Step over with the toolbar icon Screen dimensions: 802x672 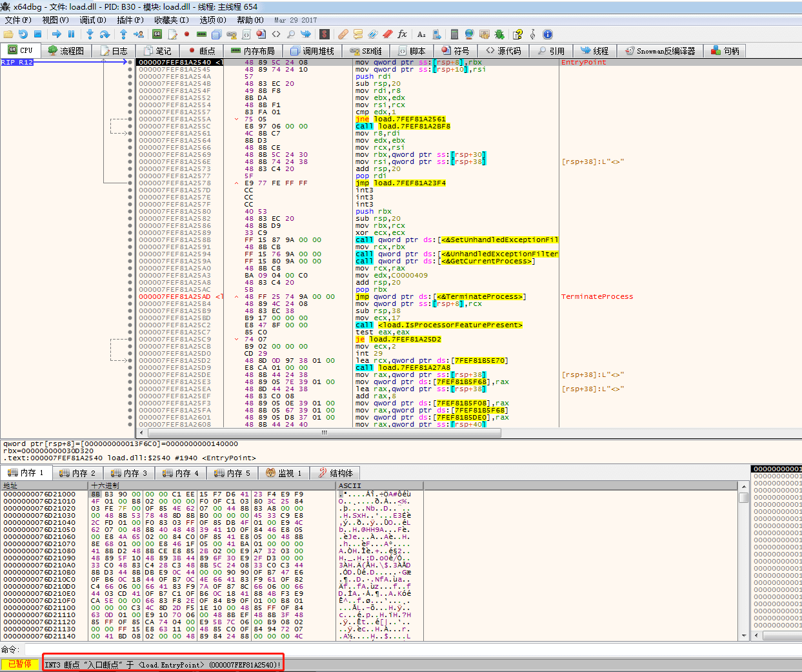click(105, 34)
